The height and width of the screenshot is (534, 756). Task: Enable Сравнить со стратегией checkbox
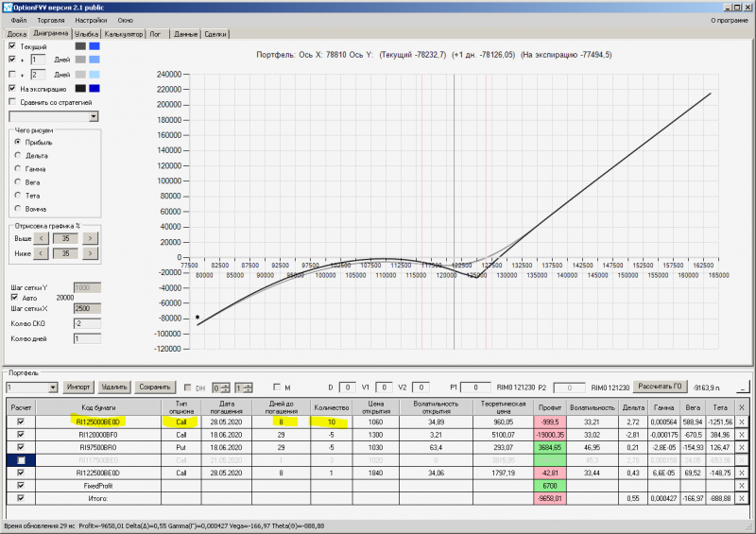coord(12,102)
